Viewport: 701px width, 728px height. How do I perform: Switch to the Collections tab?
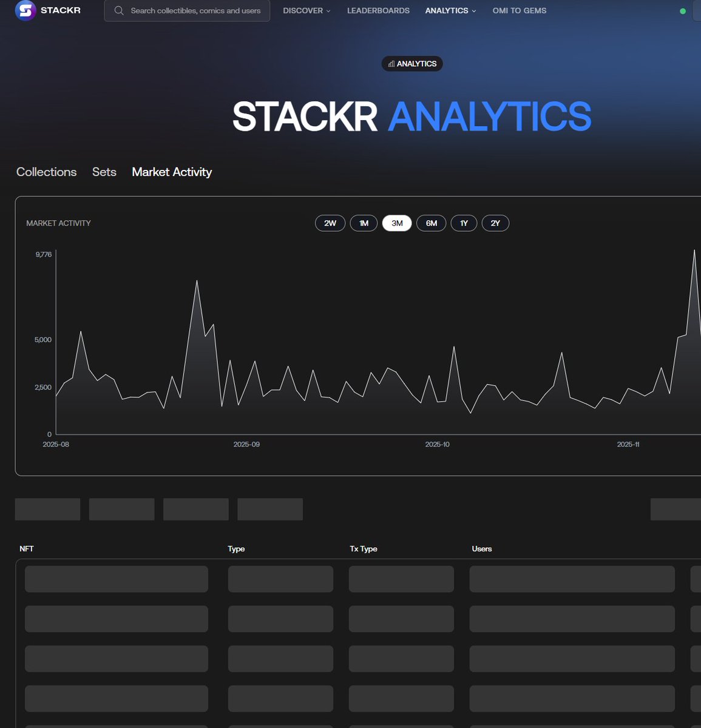46,172
